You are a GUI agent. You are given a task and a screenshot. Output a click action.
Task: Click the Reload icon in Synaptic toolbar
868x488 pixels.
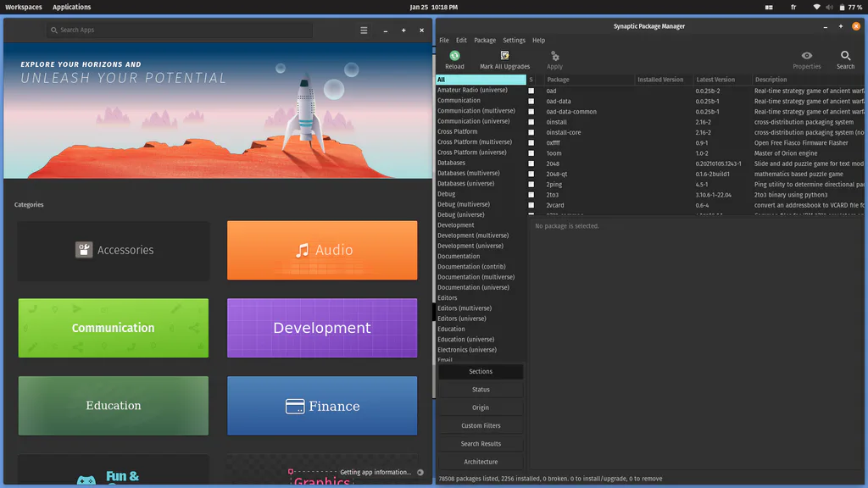point(454,55)
